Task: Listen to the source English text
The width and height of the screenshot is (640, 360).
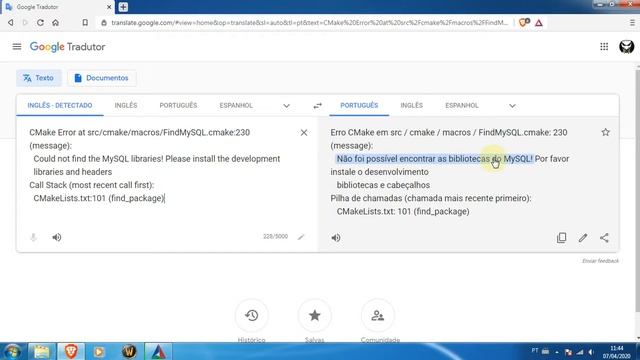Action: (x=57, y=237)
